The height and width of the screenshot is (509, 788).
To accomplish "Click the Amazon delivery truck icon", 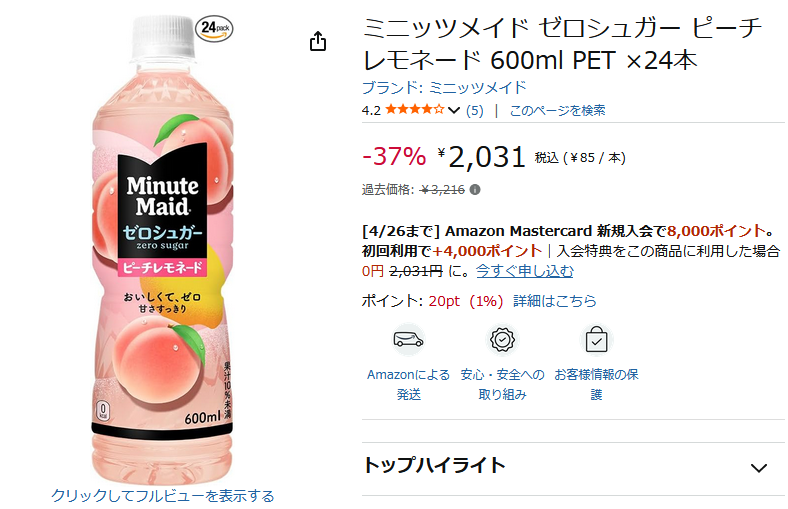I will click(x=408, y=340).
